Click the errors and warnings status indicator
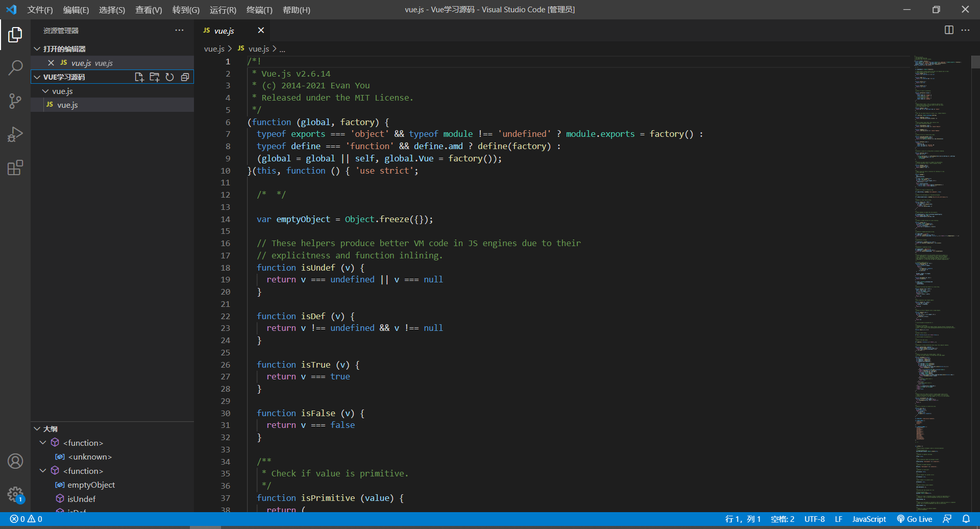 (26, 519)
